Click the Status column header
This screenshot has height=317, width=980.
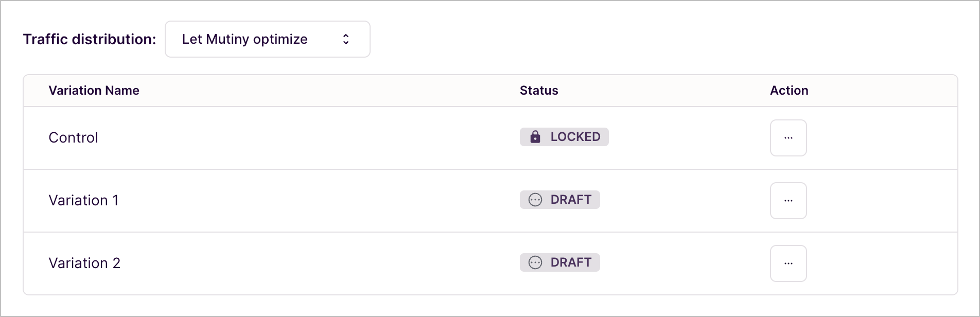pyautogui.click(x=539, y=91)
